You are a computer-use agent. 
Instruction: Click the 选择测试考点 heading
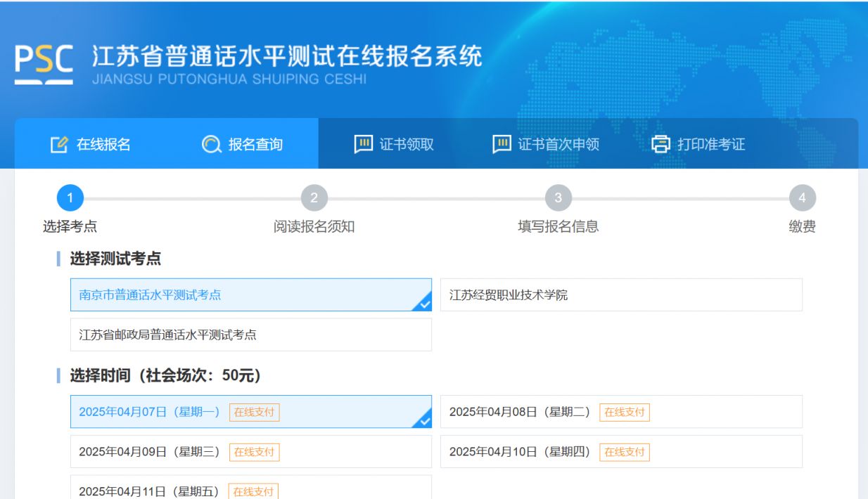click(115, 259)
